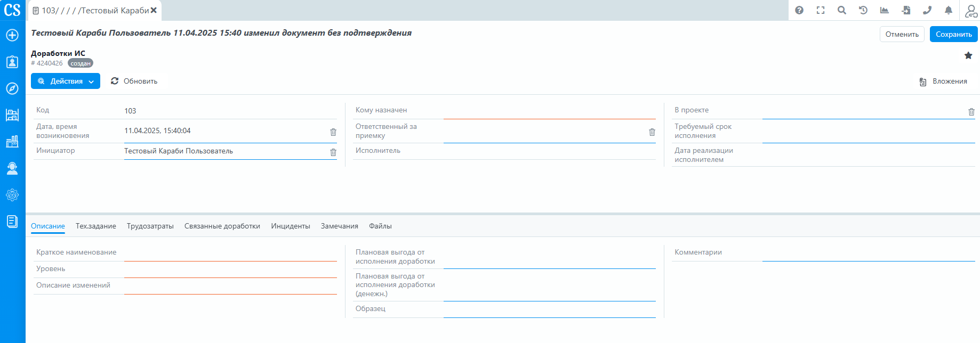
Task: Click the phone call icon
Action: (927, 10)
